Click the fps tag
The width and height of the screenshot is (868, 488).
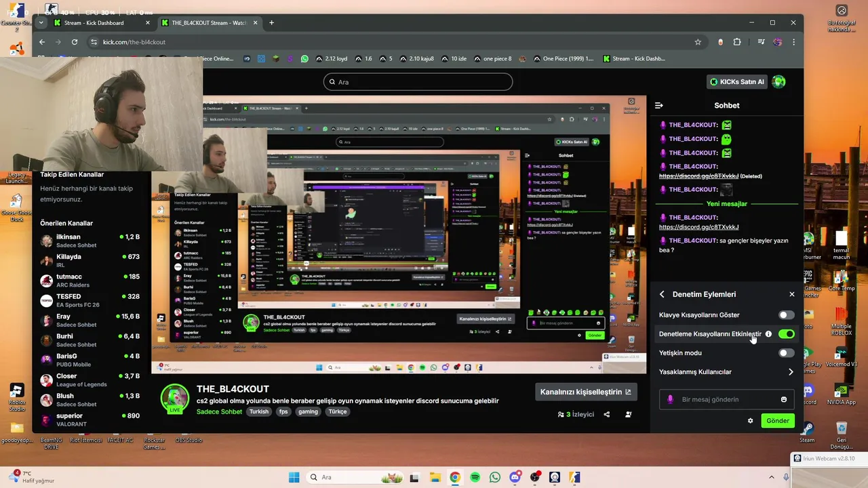(283, 411)
